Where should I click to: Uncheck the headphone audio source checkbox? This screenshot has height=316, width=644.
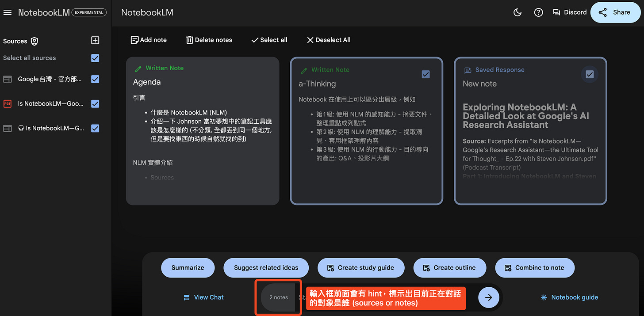(95, 128)
